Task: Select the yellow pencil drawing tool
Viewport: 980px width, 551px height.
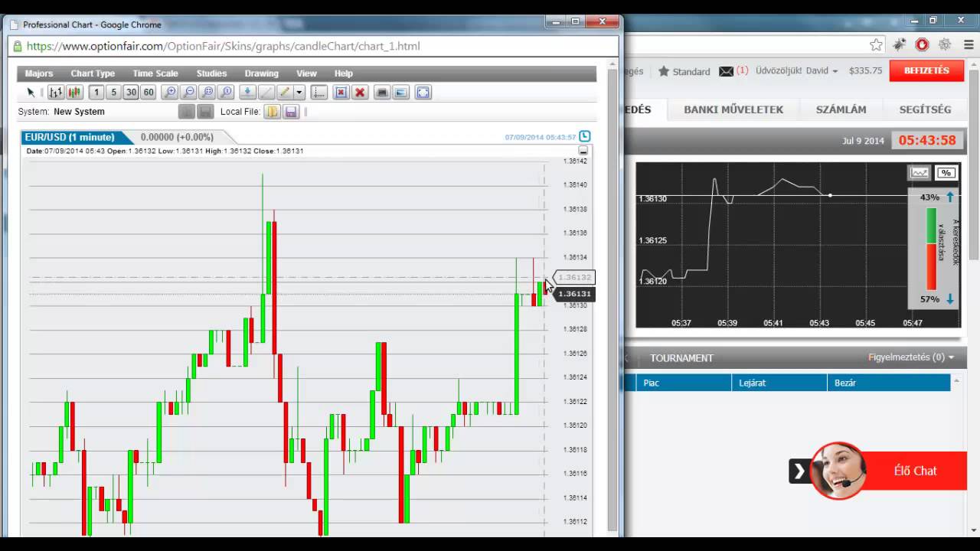Action: 284,93
